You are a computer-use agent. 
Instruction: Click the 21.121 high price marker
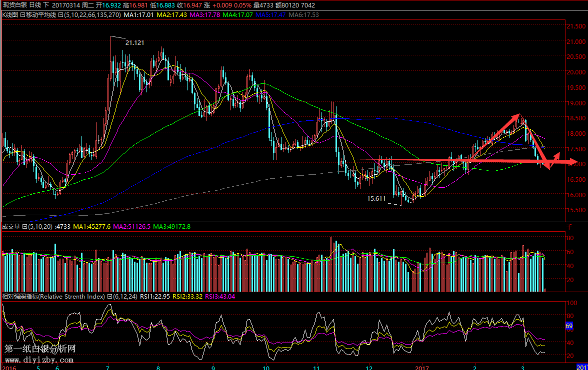tap(134, 43)
